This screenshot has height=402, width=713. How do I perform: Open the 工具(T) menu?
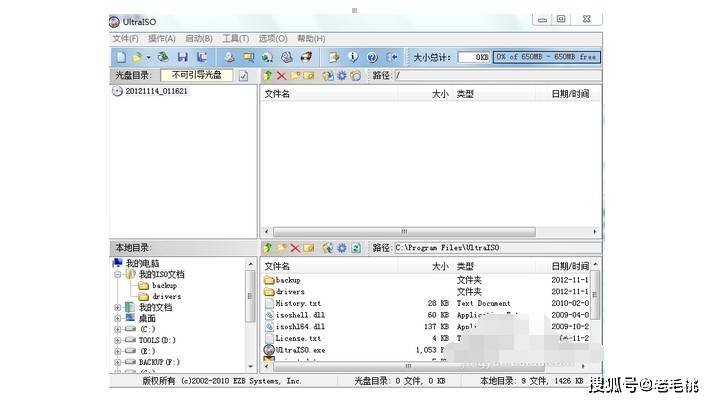tap(236, 39)
